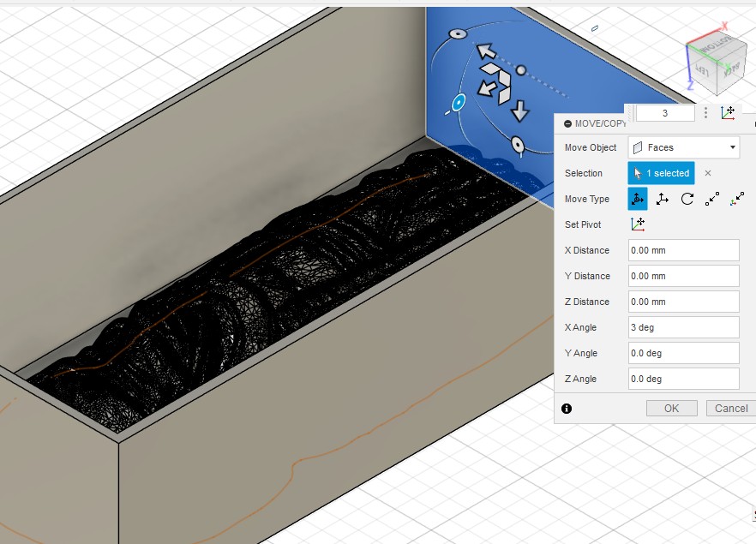Click the Set Pivot icon in dialog
The image size is (756, 544).
coord(638,224)
